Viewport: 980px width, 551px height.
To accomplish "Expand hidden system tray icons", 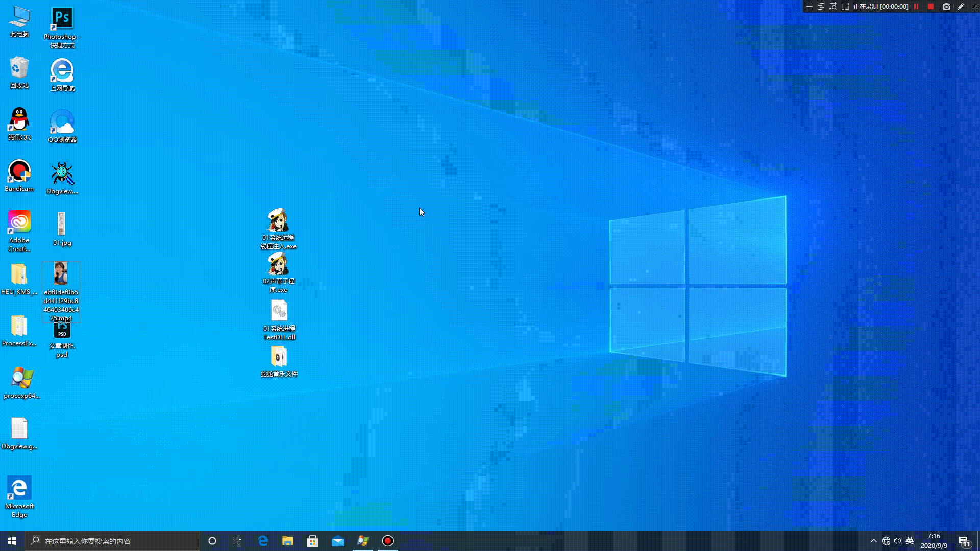I will pyautogui.click(x=873, y=541).
